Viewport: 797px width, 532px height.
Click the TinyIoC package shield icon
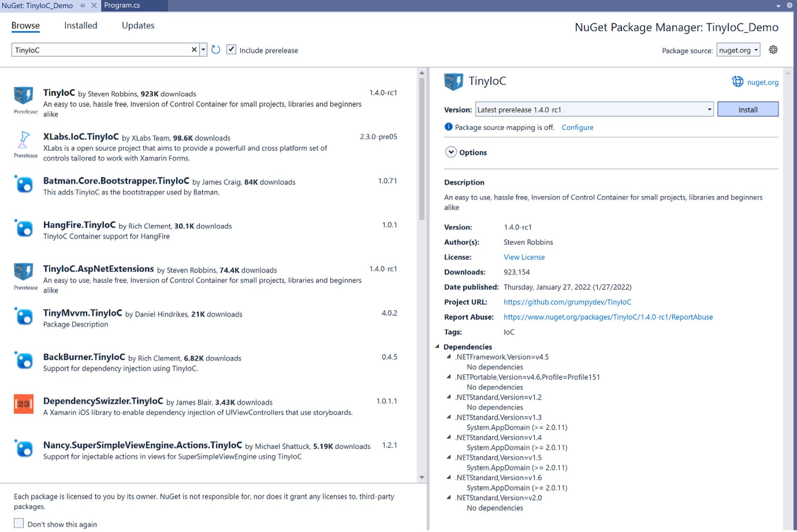click(x=24, y=96)
